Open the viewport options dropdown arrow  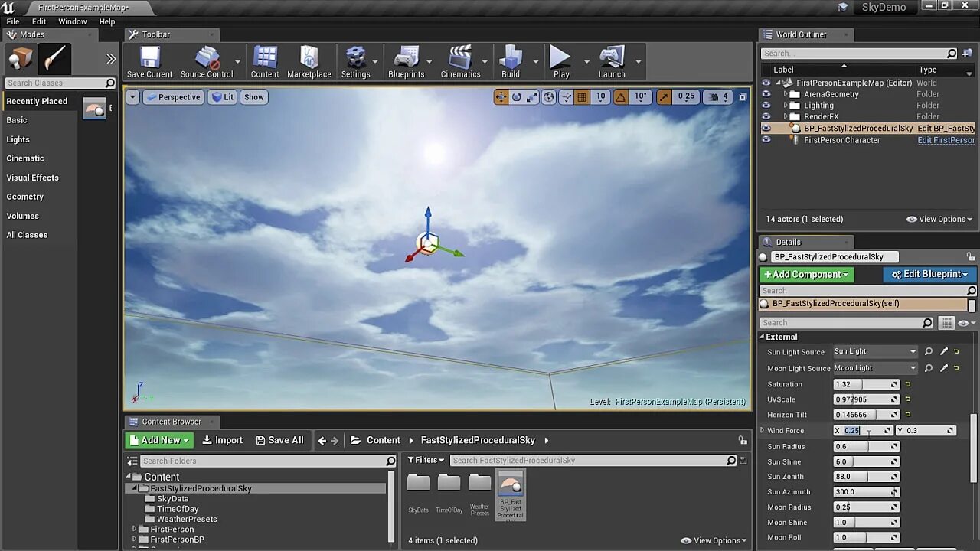click(132, 97)
